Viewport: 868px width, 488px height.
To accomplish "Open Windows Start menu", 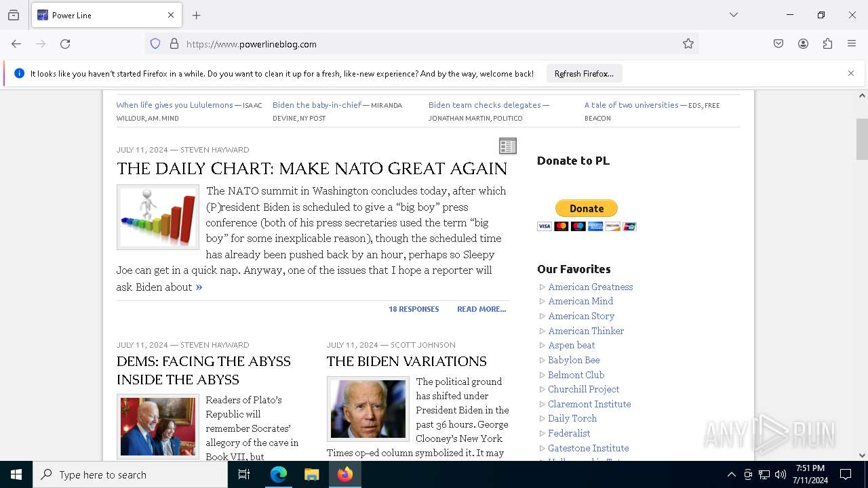I will pyautogui.click(x=16, y=474).
